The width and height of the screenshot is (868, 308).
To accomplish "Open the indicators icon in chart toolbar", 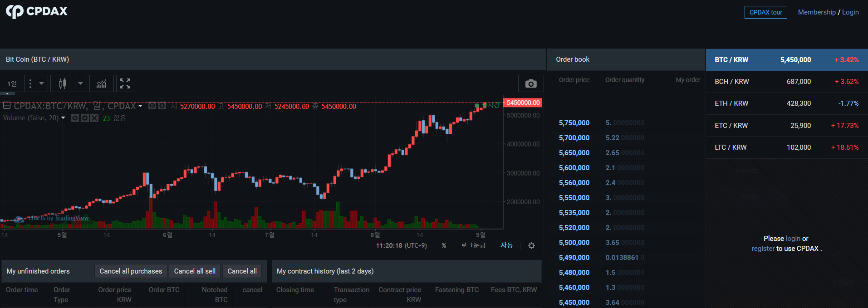I will point(101,83).
